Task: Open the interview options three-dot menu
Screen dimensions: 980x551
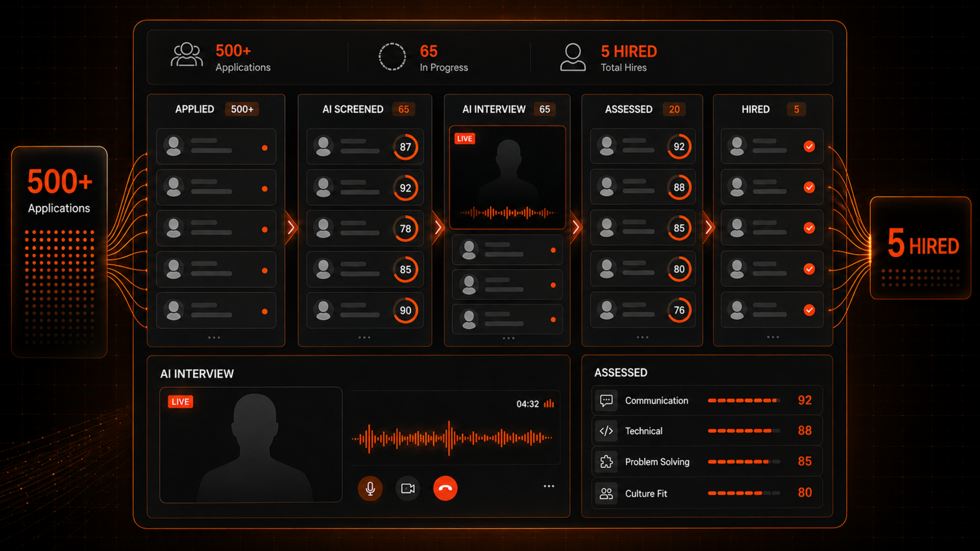Action: click(549, 486)
